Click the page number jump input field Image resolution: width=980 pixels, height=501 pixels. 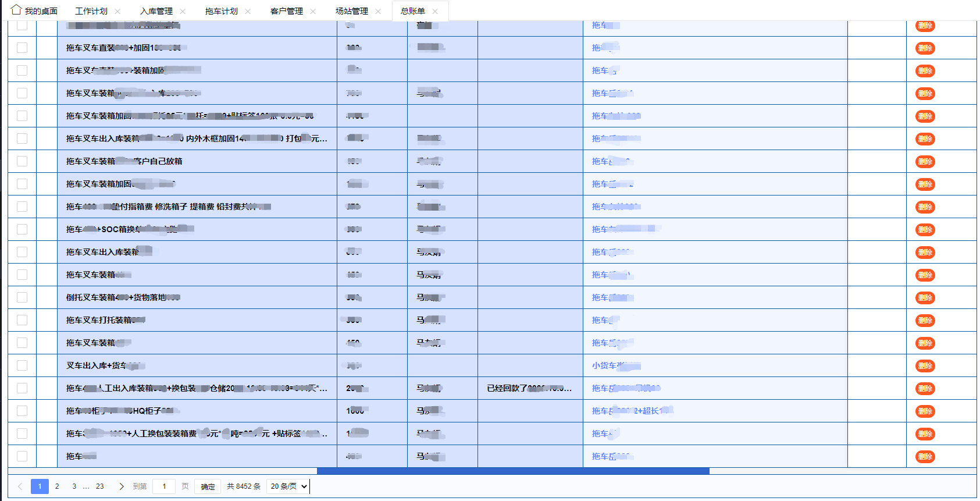pos(164,486)
